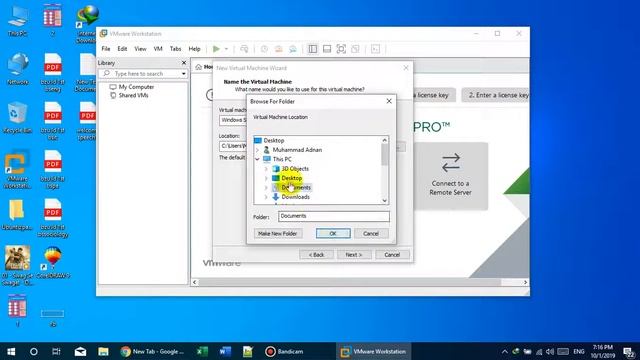Click the wizard Next button
This screenshot has width=640, height=360.
pyautogui.click(x=354, y=255)
